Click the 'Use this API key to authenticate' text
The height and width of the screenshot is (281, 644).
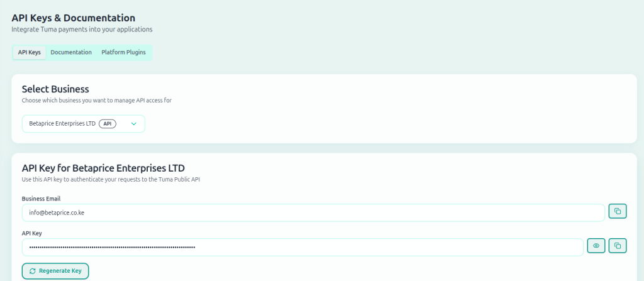[x=111, y=180]
